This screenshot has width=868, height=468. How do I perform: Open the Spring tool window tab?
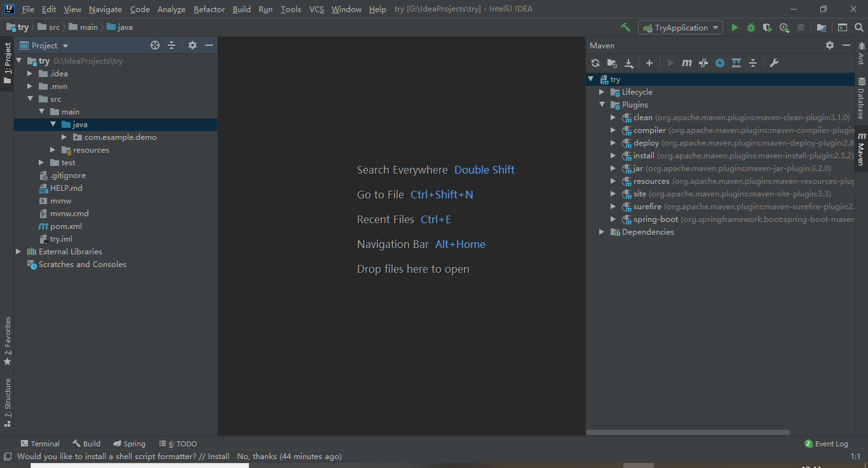pyautogui.click(x=130, y=444)
